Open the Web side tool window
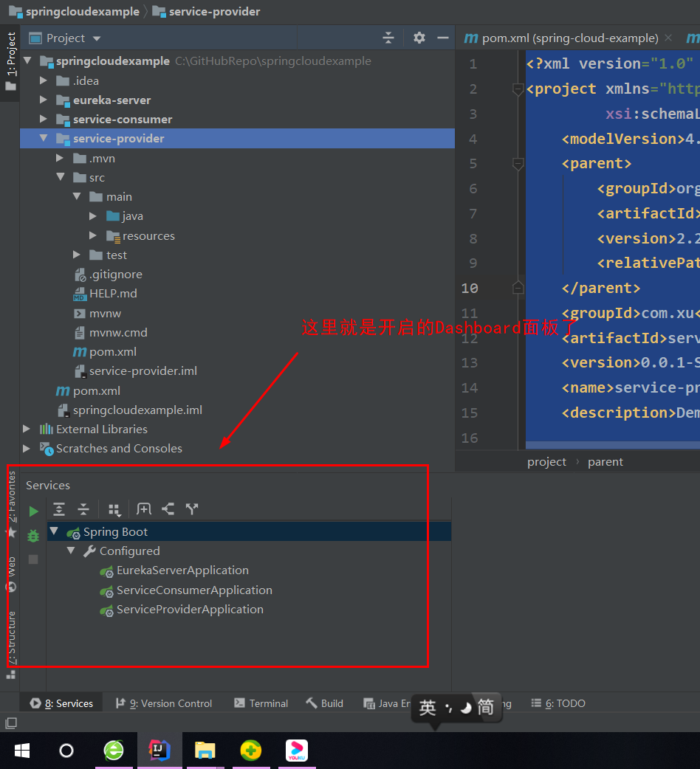This screenshot has width=700, height=769. pyautogui.click(x=11, y=574)
